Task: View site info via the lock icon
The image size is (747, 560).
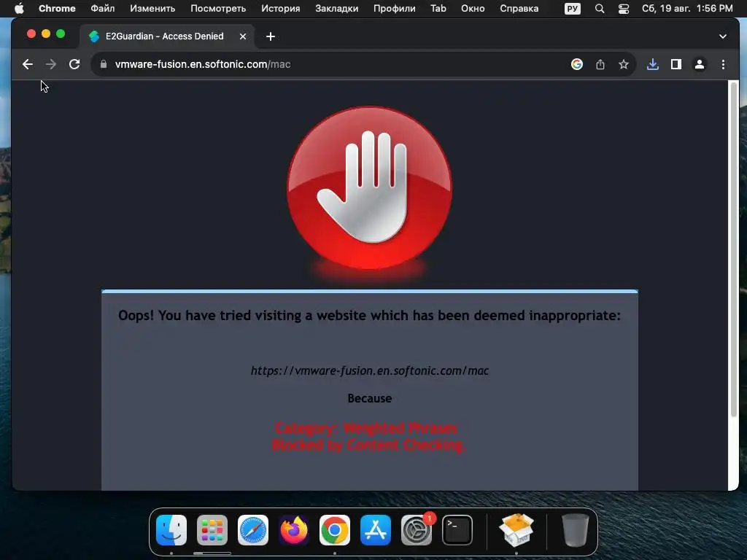Action: pos(104,64)
